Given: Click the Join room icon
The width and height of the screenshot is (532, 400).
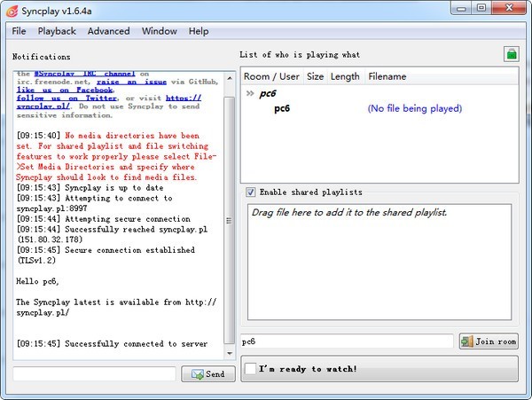Looking at the screenshot, I should 467,341.
